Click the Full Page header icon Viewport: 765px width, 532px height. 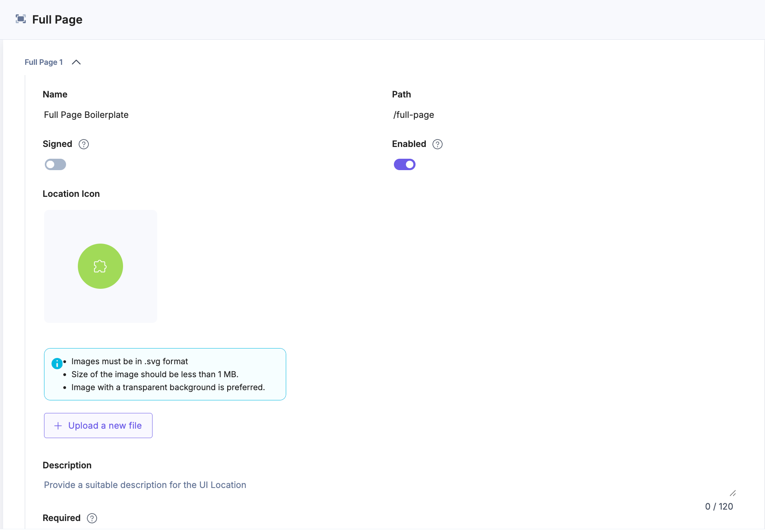pos(20,19)
